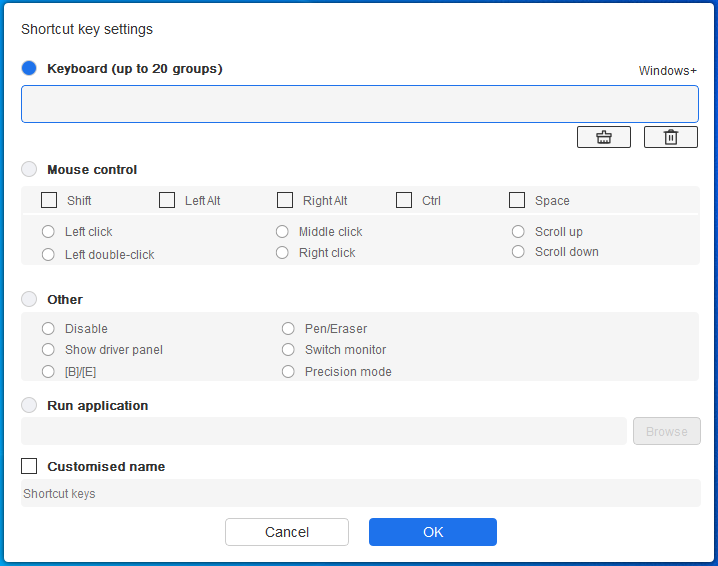Choose Switch monitor option
Screen dimensions: 718x566
pos(288,350)
